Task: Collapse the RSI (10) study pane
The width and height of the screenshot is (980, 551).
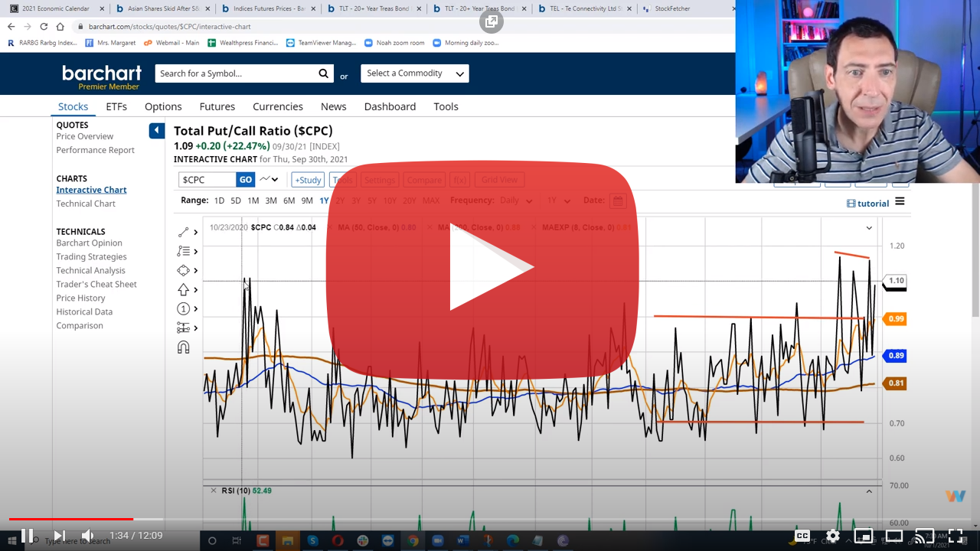Action: click(x=869, y=491)
